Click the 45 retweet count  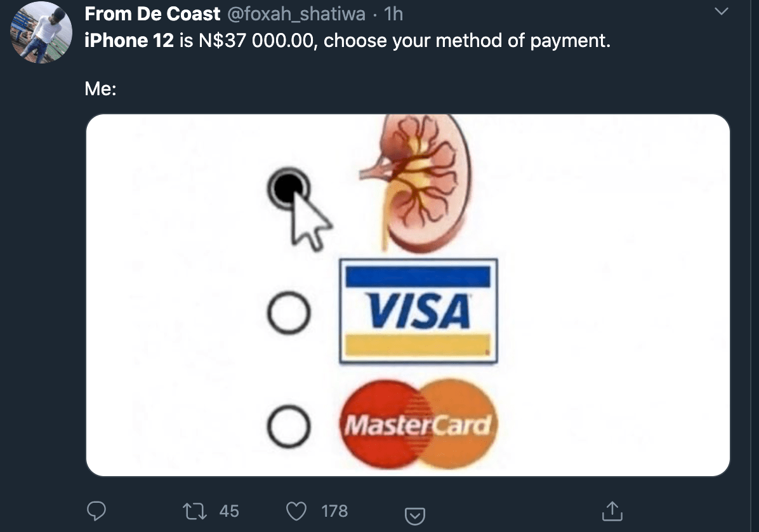pyautogui.click(x=229, y=511)
